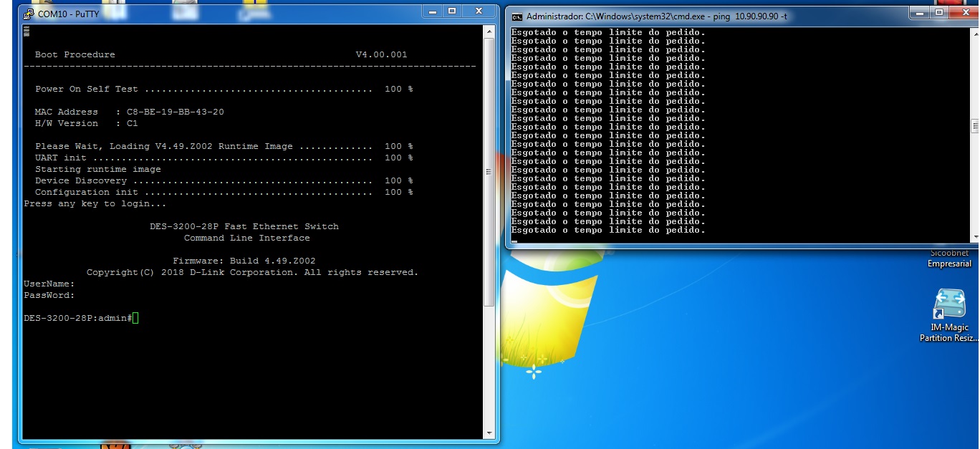Click the 'UserName:' line in PuTTY

[49, 284]
